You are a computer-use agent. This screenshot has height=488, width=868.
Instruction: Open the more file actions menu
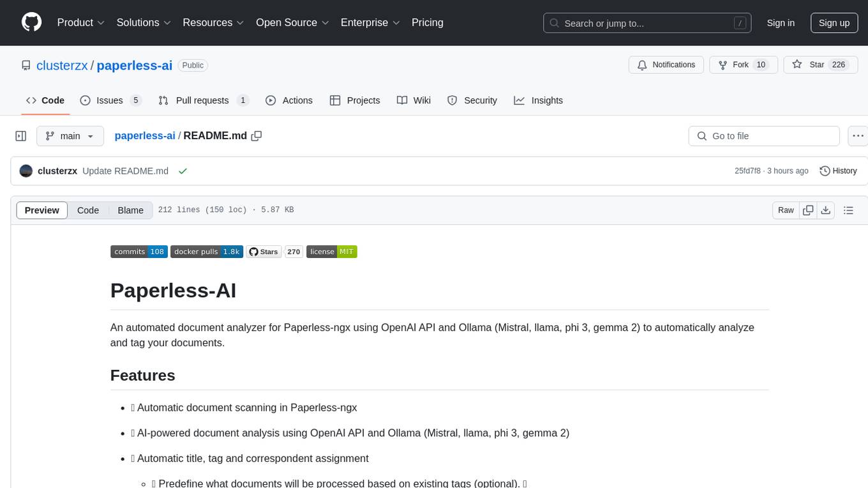click(x=858, y=136)
